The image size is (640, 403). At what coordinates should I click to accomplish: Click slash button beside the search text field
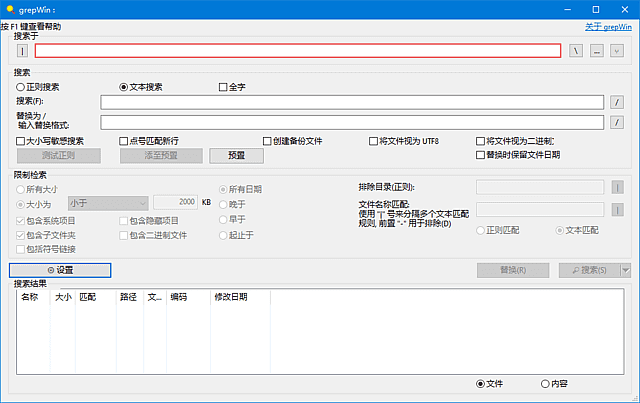point(617,102)
